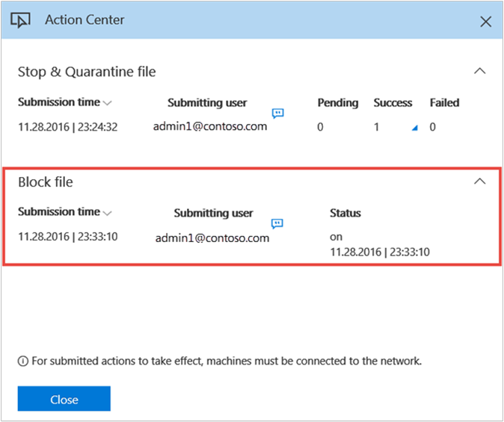The width and height of the screenshot is (504, 422).
Task: Click the Block file heading
Action: click(46, 181)
